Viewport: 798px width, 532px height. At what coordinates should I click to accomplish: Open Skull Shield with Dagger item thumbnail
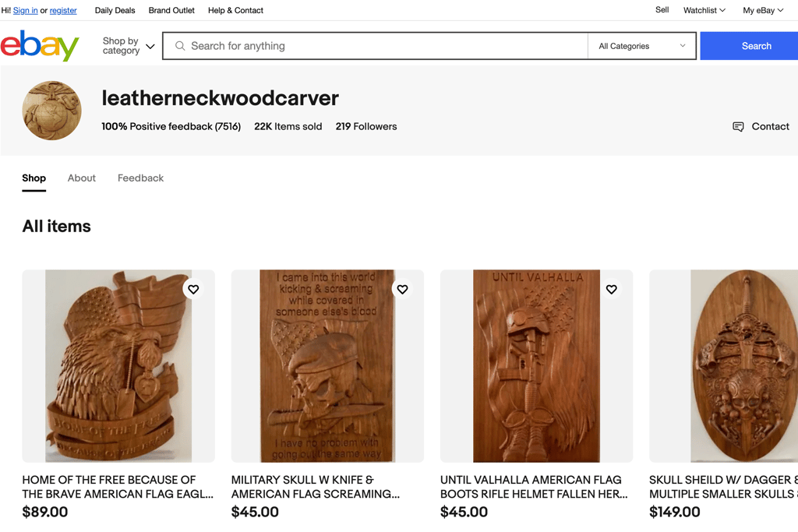tap(724, 365)
